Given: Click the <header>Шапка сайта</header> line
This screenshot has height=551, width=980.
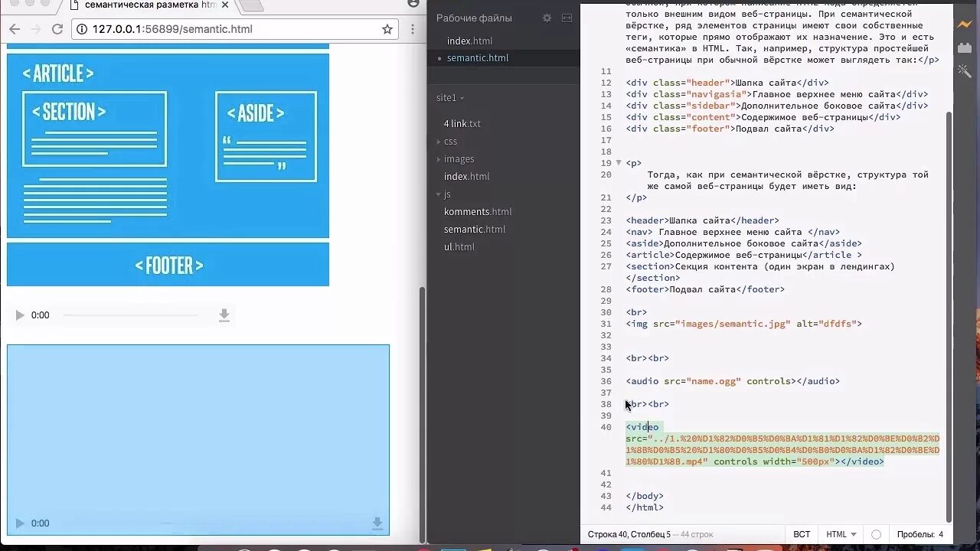Looking at the screenshot, I should click(702, 220).
